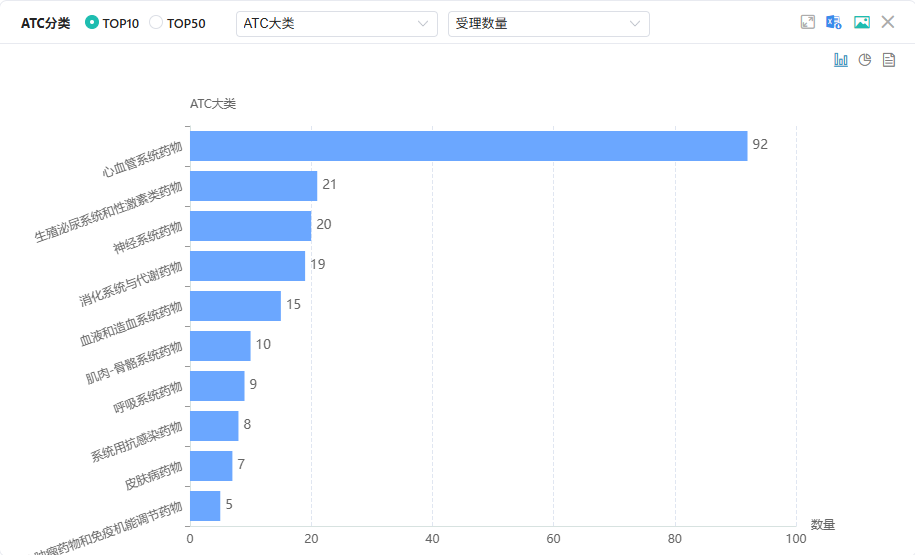Click the 神经系统药物 bar showing 20
915x555 pixels.
coord(250,226)
